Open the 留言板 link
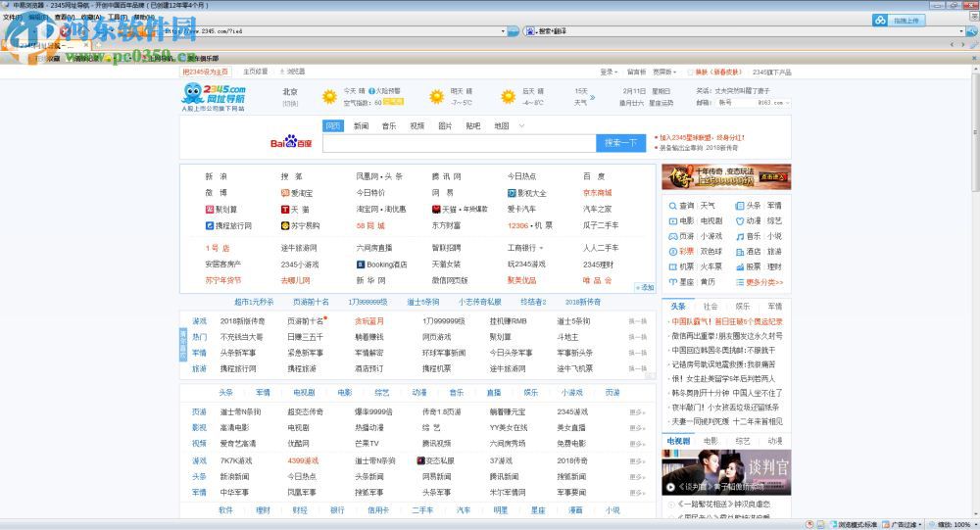 636,72
